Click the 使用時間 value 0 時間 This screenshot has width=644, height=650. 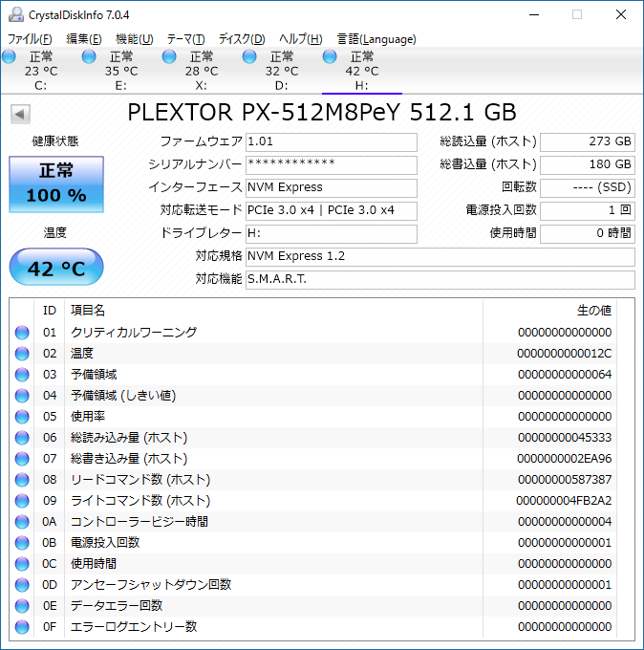(x=588, y=233)
